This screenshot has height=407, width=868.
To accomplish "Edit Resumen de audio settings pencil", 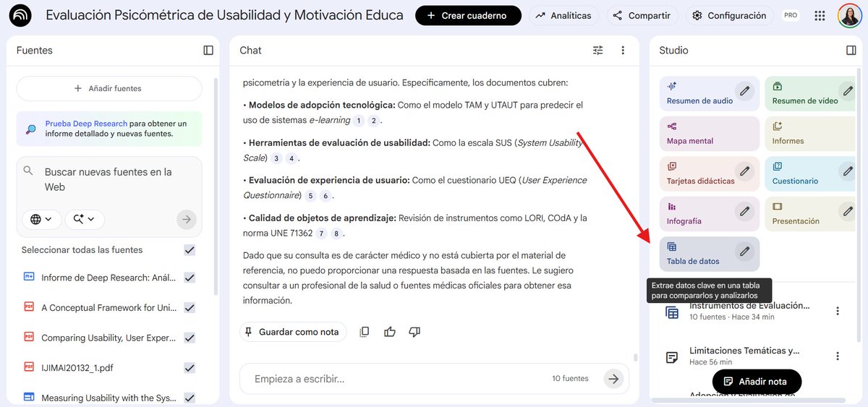I will coord(744,90).
